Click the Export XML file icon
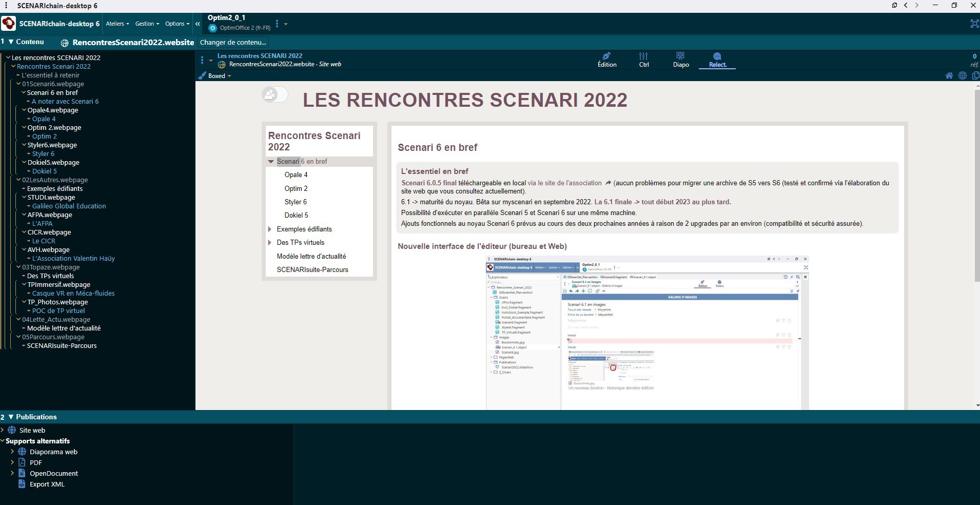 (22, 484)
